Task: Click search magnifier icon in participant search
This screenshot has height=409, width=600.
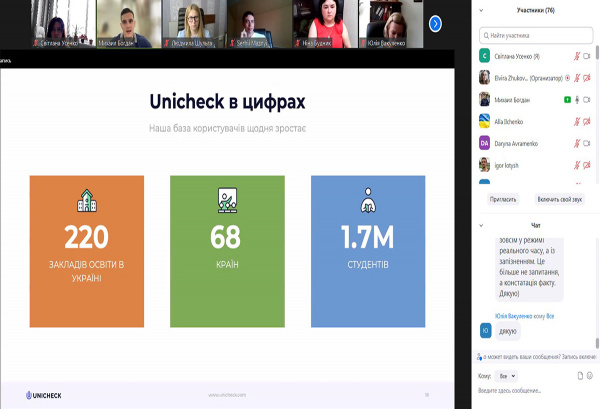Action: click(x=486, y=36)
